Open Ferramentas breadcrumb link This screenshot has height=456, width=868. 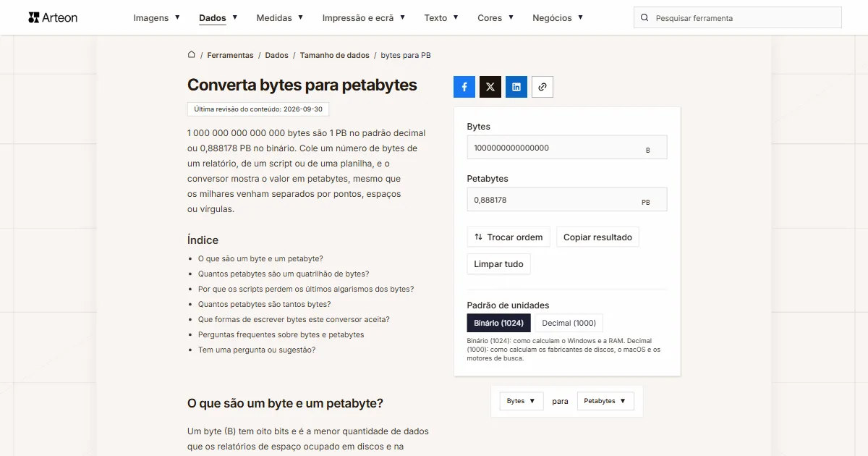coord(230,55)
